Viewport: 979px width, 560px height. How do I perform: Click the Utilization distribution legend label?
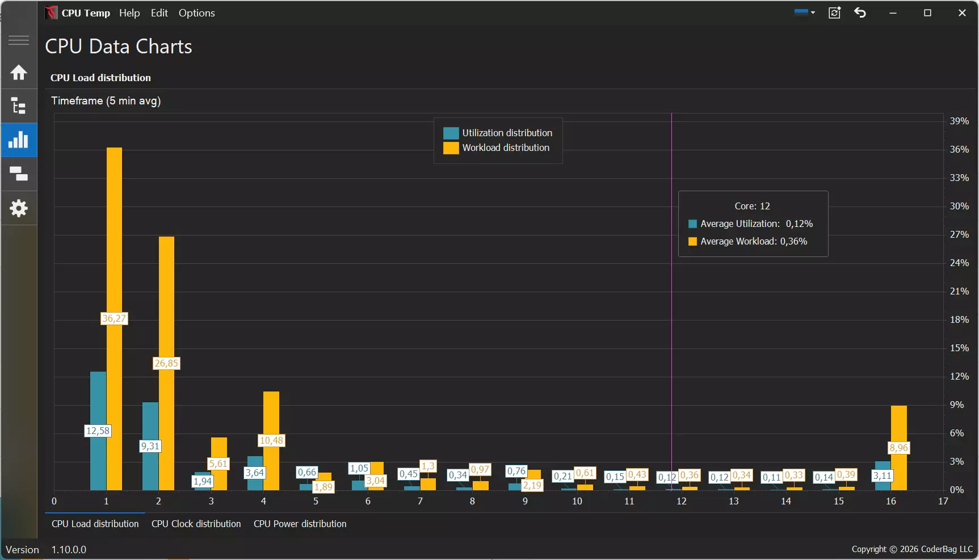click(507, 133)
